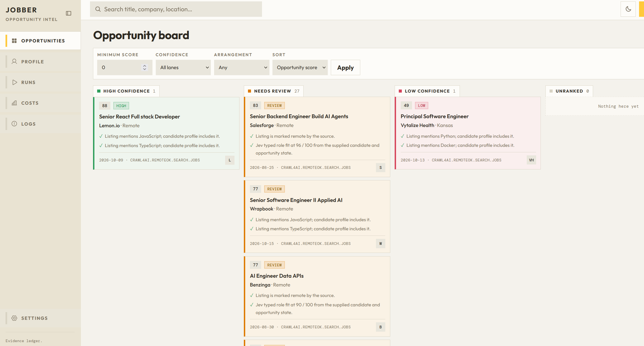Open the Runs play icon

coord(14,82)
